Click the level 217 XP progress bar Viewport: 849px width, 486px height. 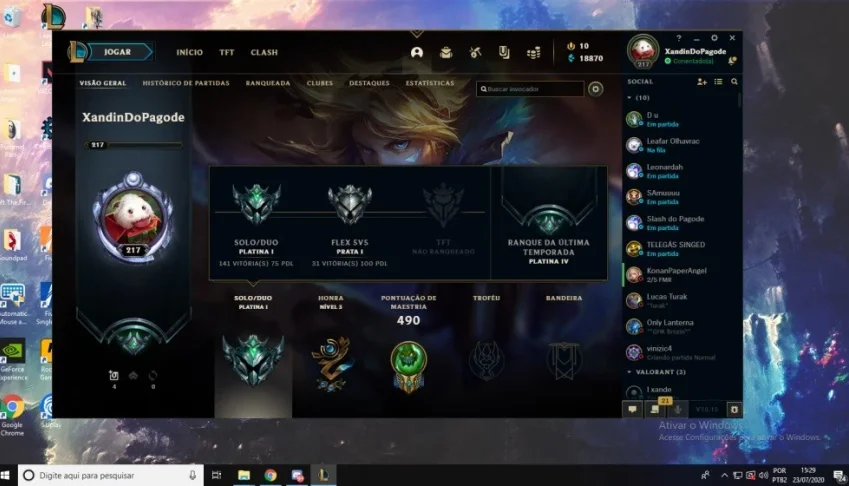[133, 145]
